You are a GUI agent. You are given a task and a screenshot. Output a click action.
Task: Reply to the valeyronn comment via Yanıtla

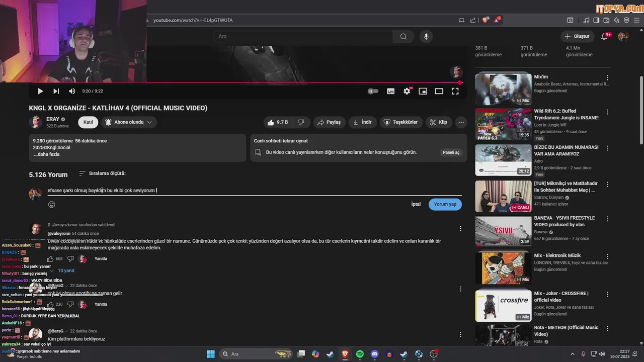(x=101, y=259)
